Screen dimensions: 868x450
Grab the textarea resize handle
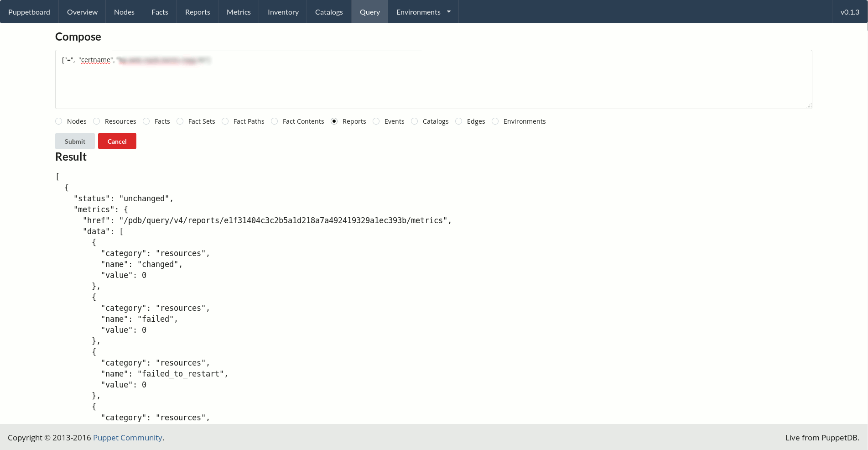point(809,106)
